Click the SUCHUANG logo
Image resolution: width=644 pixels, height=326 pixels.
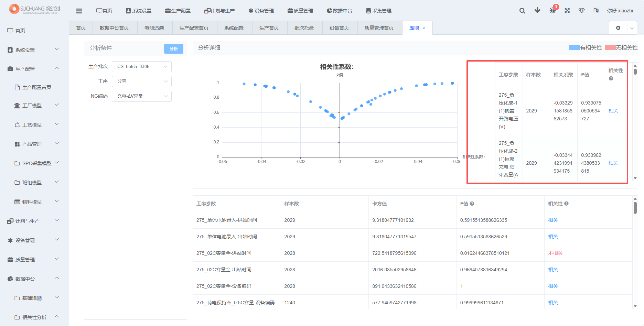(34, 9)
